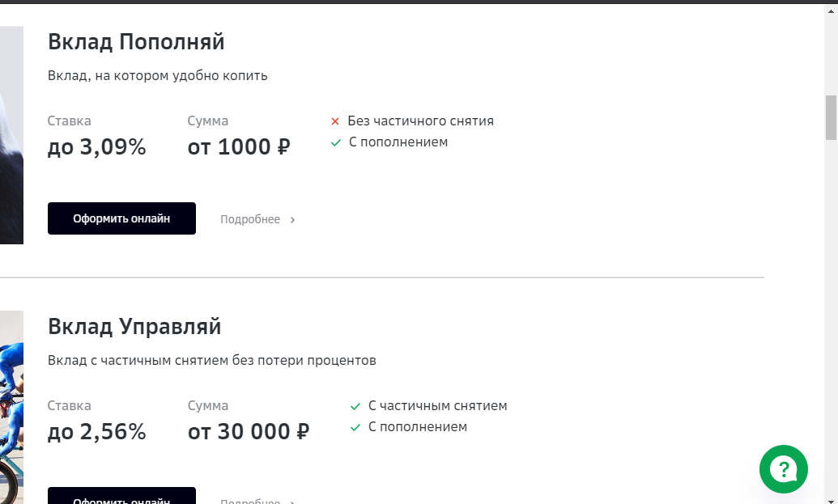Click the до 2,56% rate value
Image resolution: width=838 pixels, height=504 pixels.
point(96,431)
